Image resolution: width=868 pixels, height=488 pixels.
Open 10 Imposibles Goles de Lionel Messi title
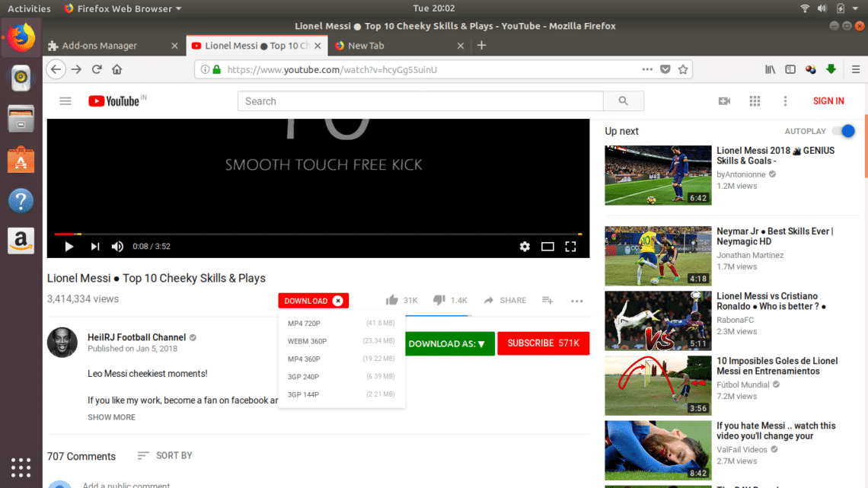(777, 366)
